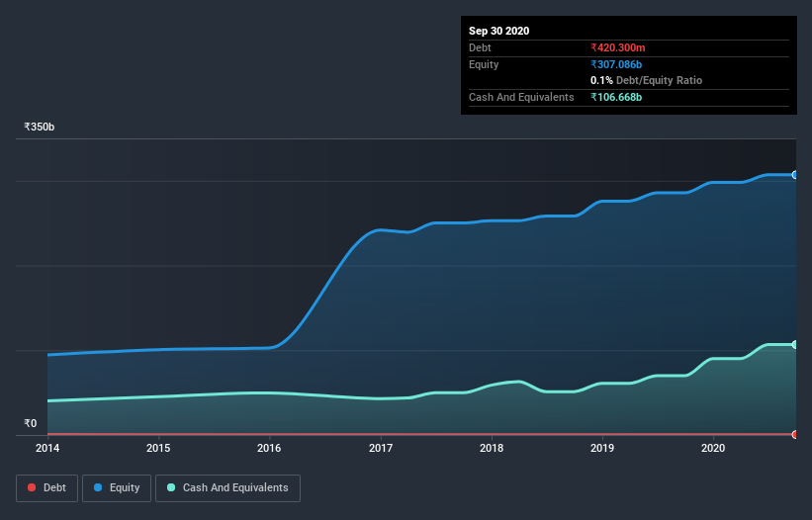Click the 0.1% Debt/Equity Ratio text

pos(646,80)
